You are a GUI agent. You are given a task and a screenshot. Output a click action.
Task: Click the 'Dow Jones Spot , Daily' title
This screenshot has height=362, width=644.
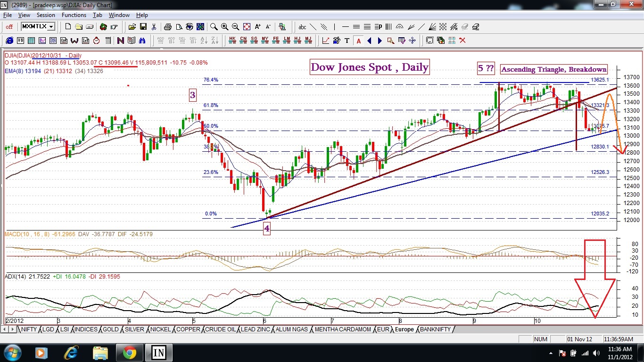pyautogui.click(x=370, y=67)
